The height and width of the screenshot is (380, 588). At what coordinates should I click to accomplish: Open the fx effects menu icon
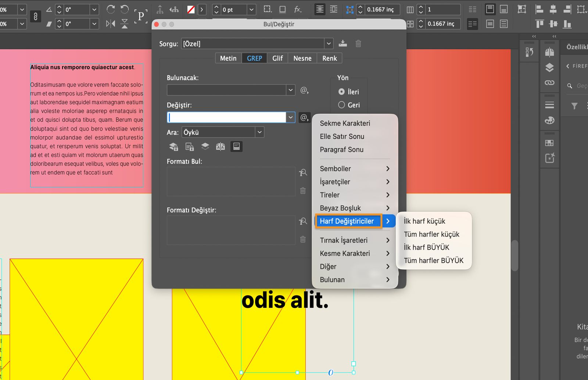coord(298,10)
